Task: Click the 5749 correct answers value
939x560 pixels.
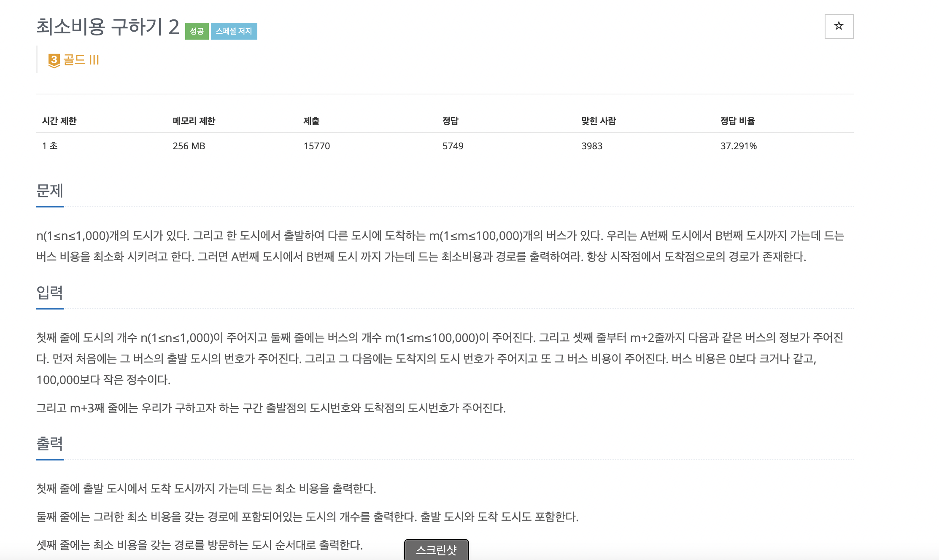Action: (453, 146)
